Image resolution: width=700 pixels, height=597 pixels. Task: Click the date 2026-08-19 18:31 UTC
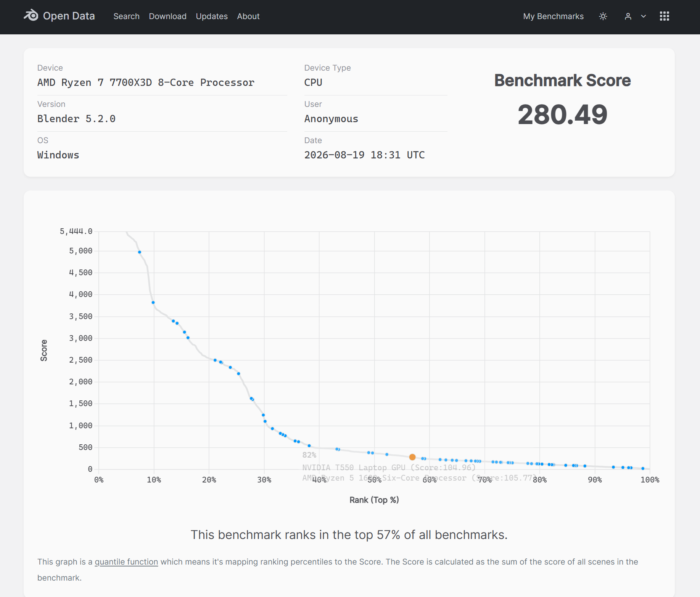364,155
